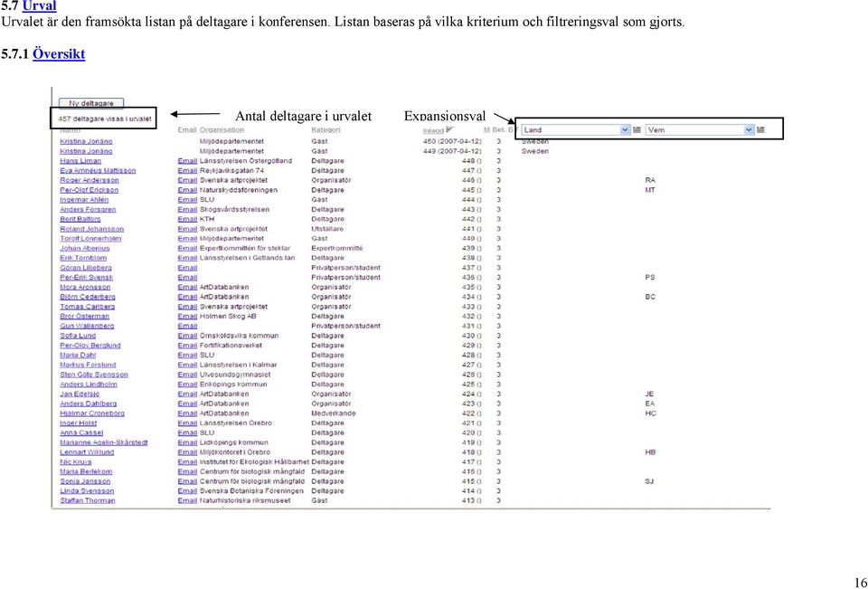Sort by the Inlagd column header

(433, 130)
